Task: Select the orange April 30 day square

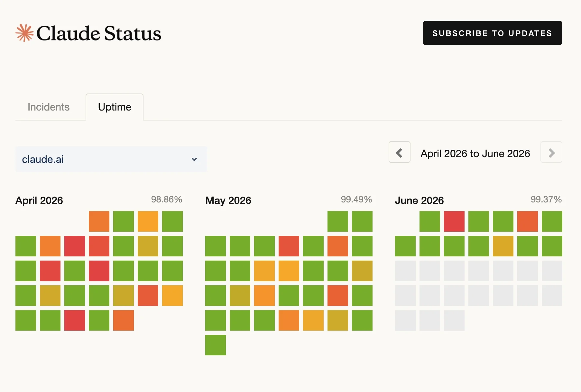Action: pos(124,320)
